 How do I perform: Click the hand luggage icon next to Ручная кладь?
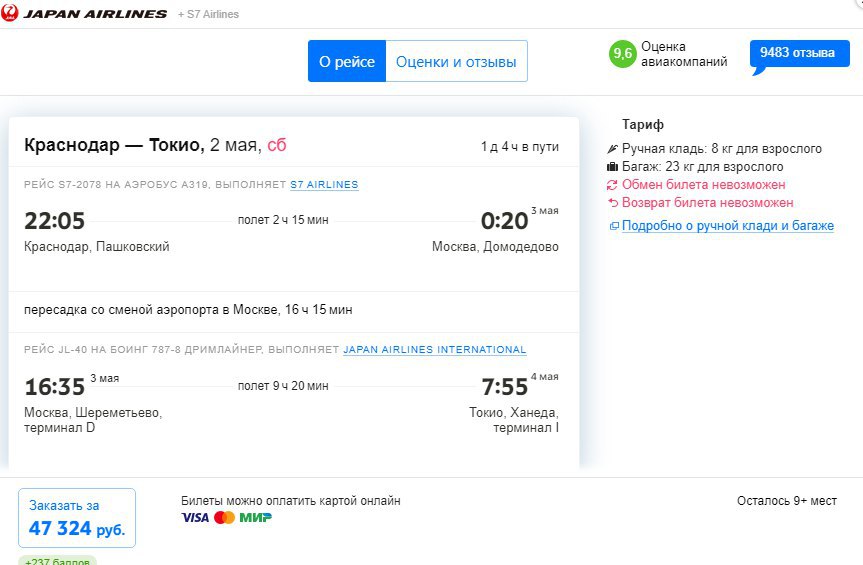pyautogui.click(x=612, y=149)
